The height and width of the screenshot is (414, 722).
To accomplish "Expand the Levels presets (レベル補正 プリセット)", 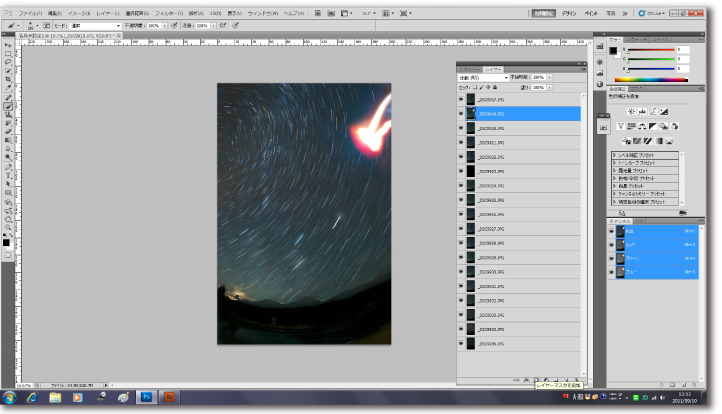I will 613,155.
